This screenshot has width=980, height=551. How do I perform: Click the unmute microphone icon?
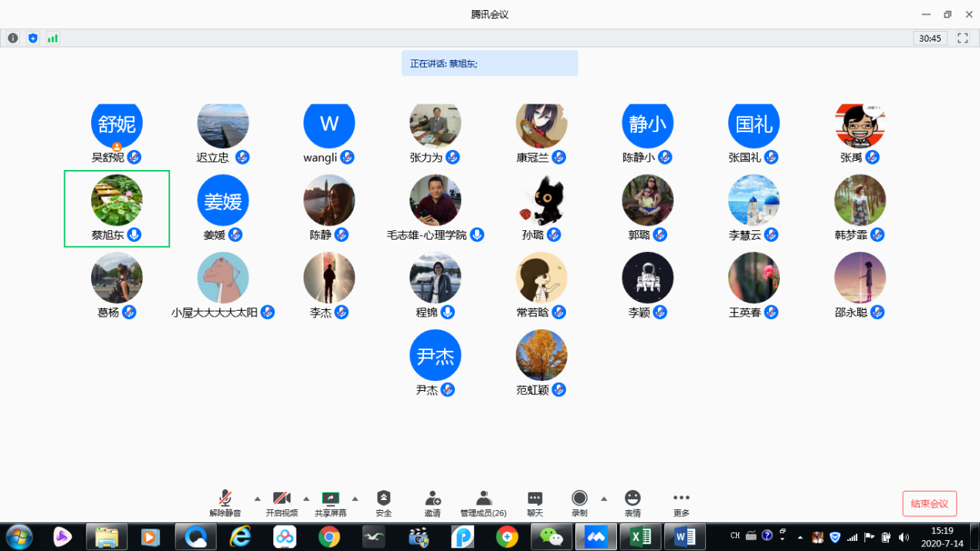coord(225,498)
